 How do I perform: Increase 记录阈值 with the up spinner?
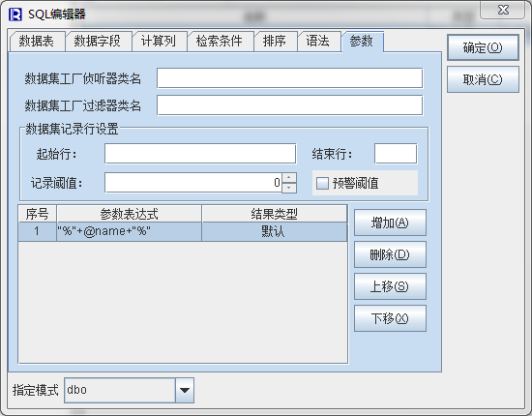(289, 178)
